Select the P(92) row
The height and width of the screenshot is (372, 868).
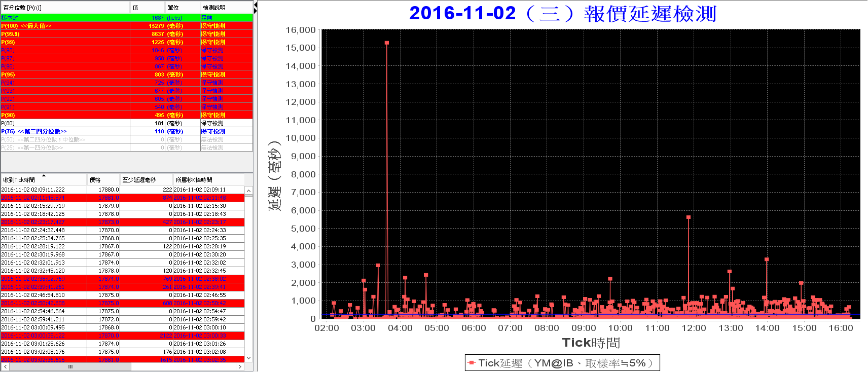click(x=127, y=99)
